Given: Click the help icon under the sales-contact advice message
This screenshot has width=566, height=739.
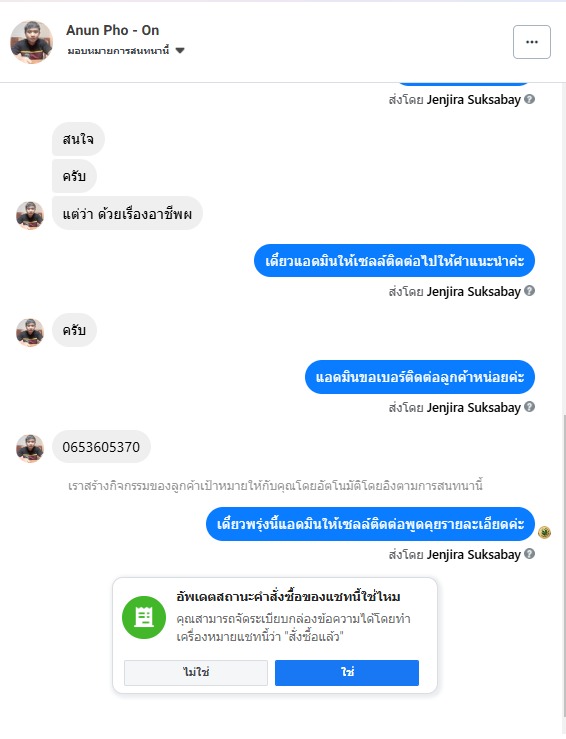Looking at the screenshot, I should pos(529,291).
